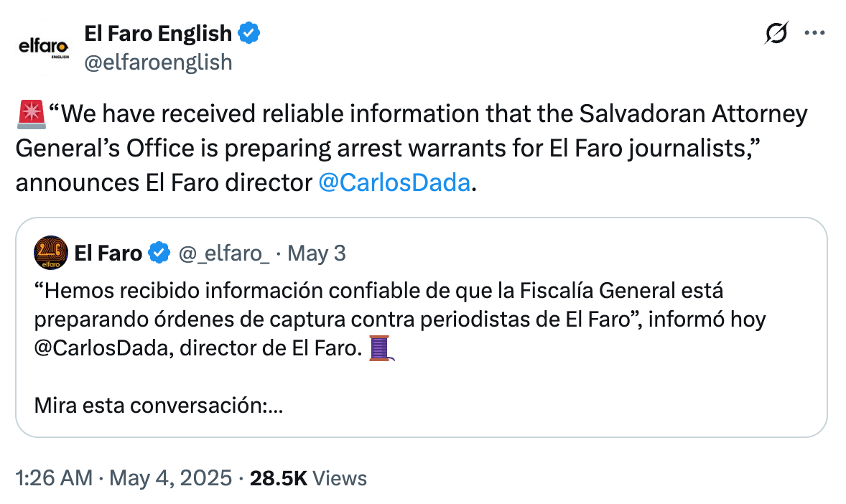Click the red siren emoji in the post
Screen dimensions: 846x504
[30, 114]
